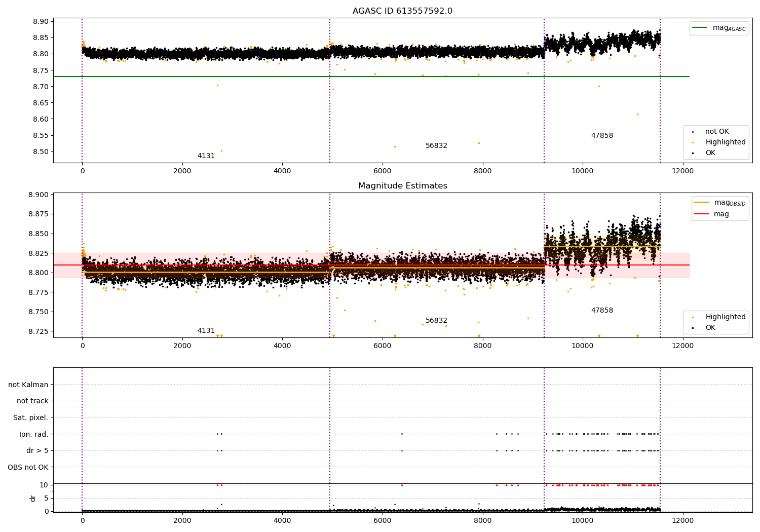Click the 6000 x-axis tick below the dr panel

point(382,520)
